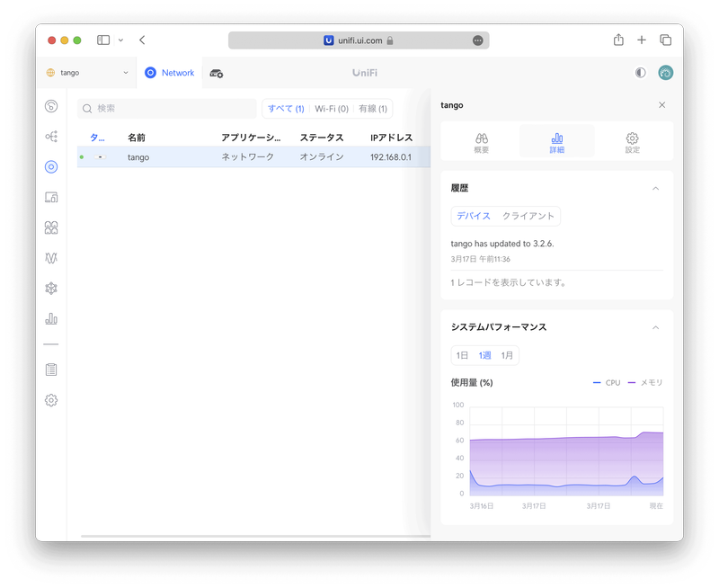719x588 pixels.
Task: Open the tango site dropdown
Action: 87,73
